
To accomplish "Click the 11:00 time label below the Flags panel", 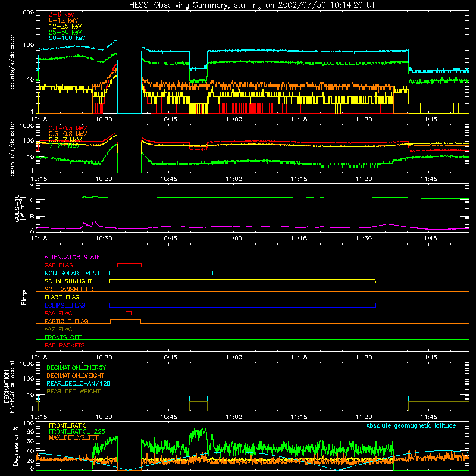I will click(234, 358).
